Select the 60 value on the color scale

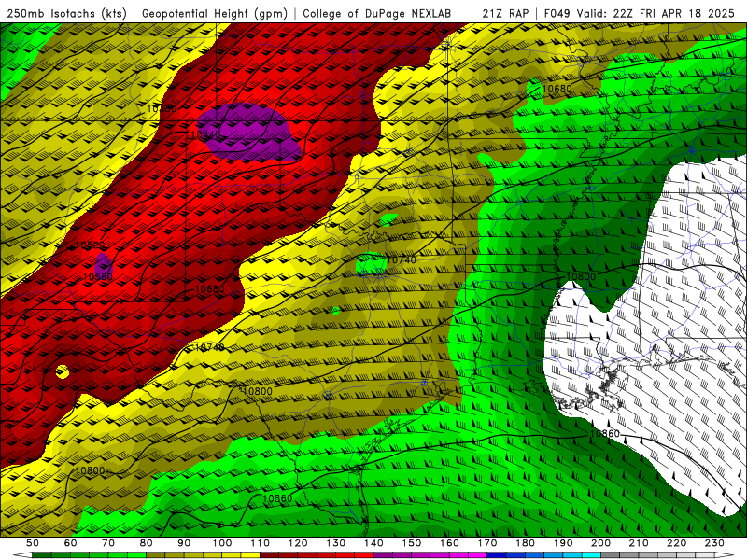(70, 543)
